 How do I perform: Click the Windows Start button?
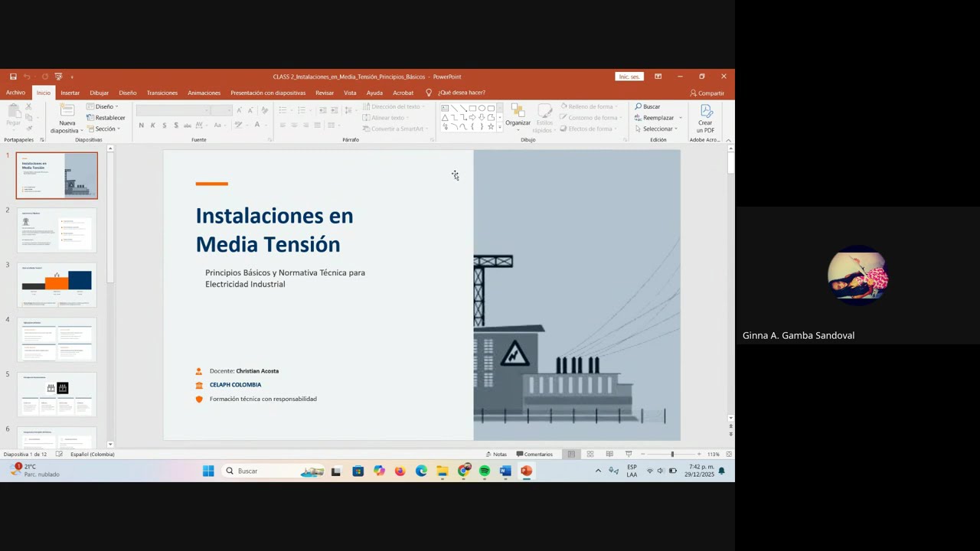coord(208,471)
